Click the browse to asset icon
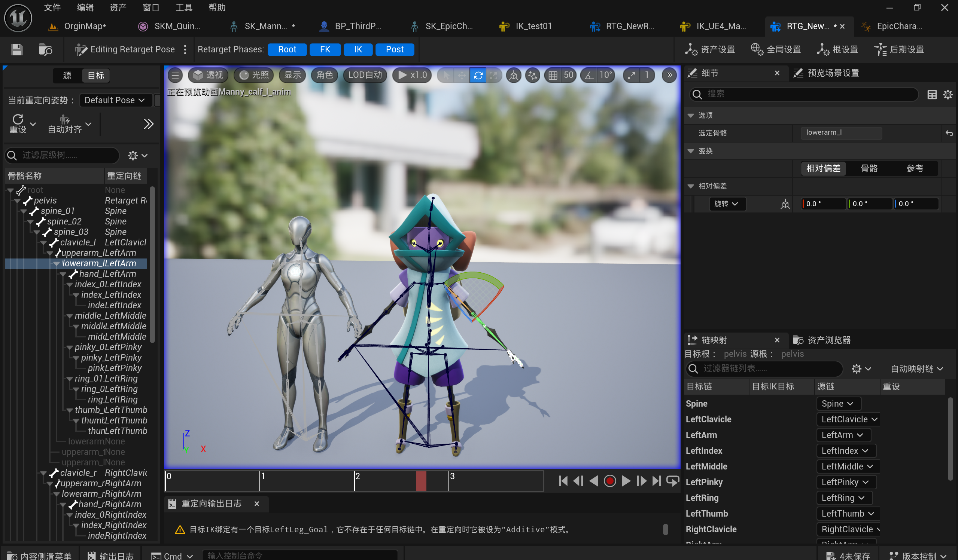Screen dimensions: 958x560 (45, 49)
